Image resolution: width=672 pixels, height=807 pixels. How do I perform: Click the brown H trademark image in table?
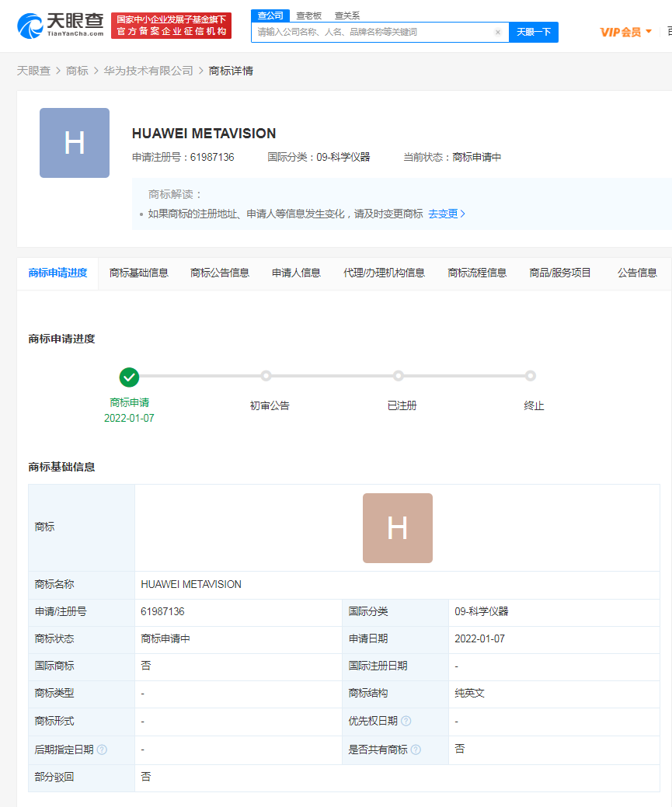point(398,528)
